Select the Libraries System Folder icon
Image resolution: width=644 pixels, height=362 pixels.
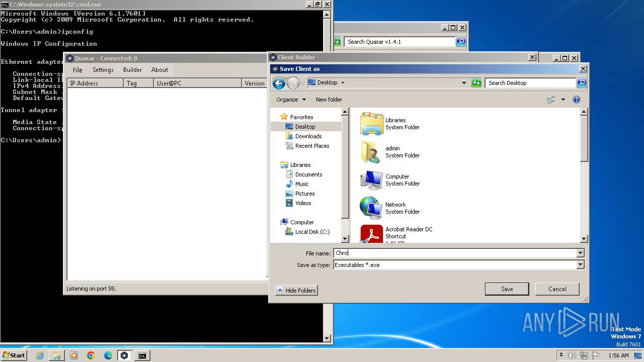point(372,124)
